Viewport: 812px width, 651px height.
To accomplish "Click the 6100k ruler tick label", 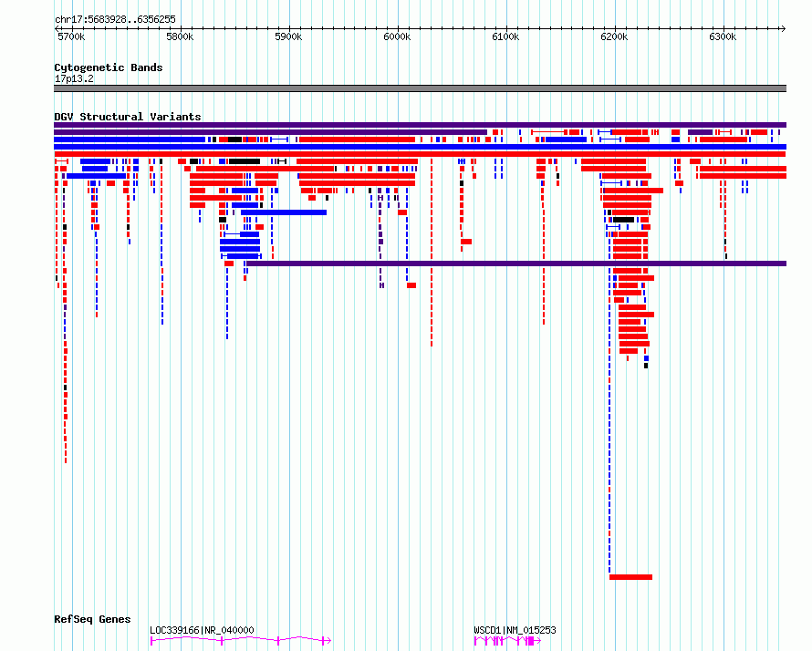I will point(505,36).
